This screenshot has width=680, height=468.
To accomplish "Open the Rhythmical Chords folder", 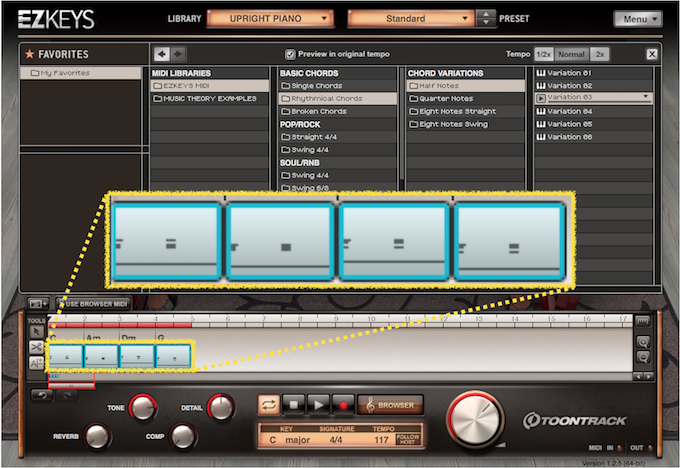I will tap(337, 98).
